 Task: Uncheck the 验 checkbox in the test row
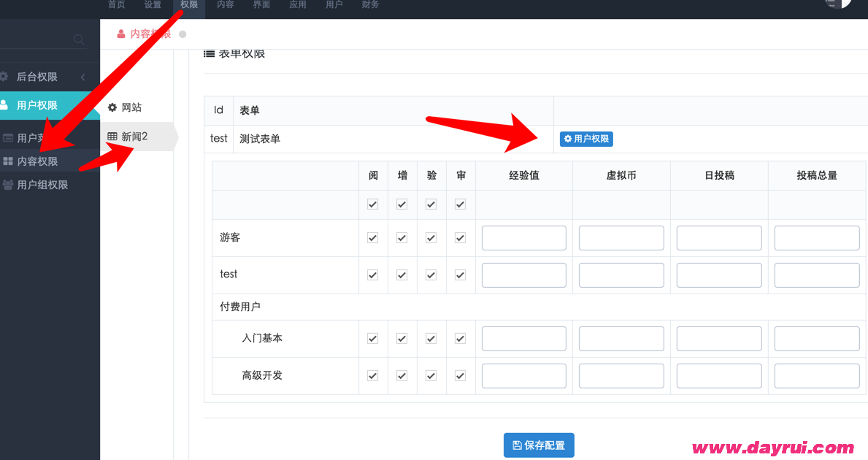coord(431,275)
